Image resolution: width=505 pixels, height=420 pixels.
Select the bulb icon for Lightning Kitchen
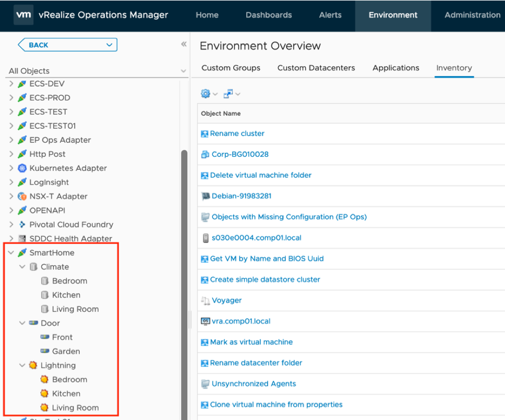click(44, 393)
